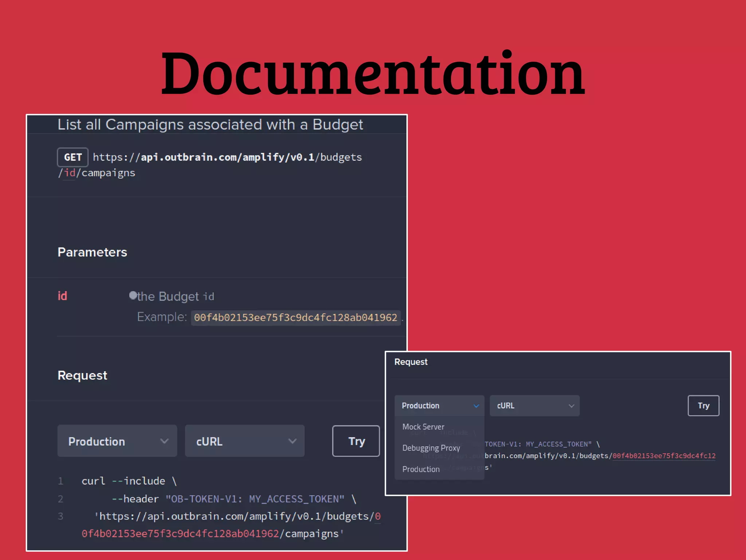The height and width of the screenshot is (560, 746).
Task: Click the red id path parameter in URL
Action: point(70,173)
